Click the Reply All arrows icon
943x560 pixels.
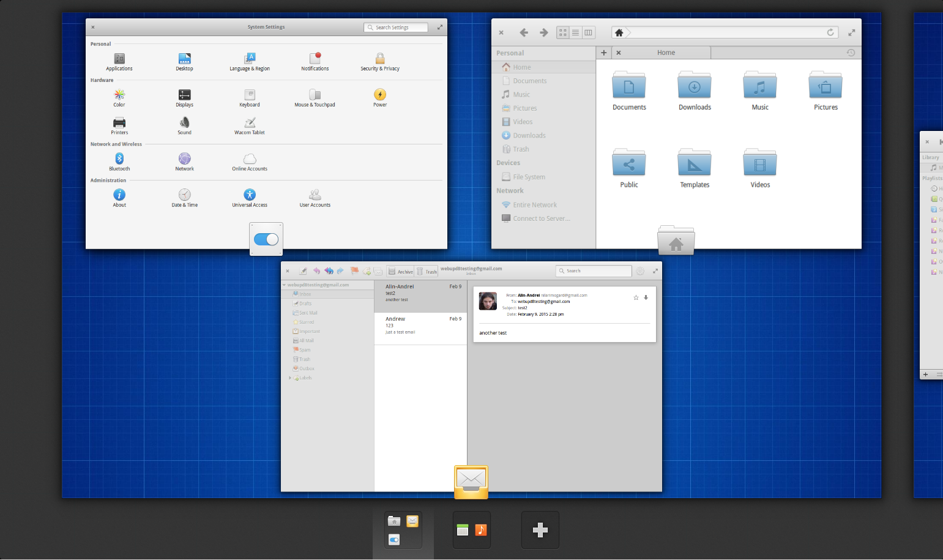pyautogui.click(x=329, y=271)
